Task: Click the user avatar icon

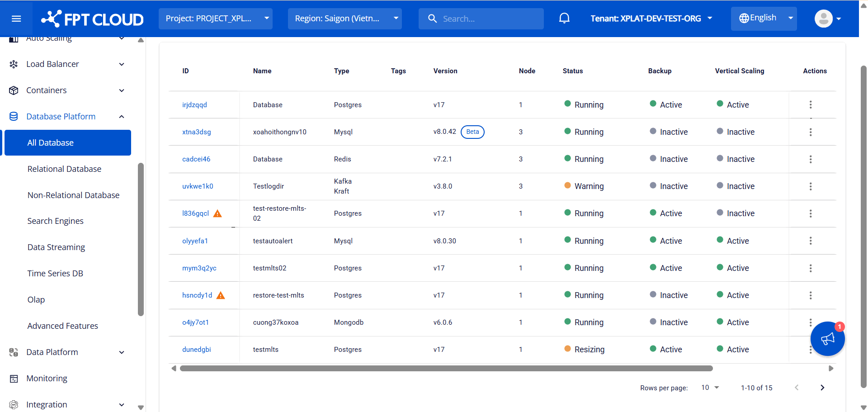Action: click(x=823, y=19)
